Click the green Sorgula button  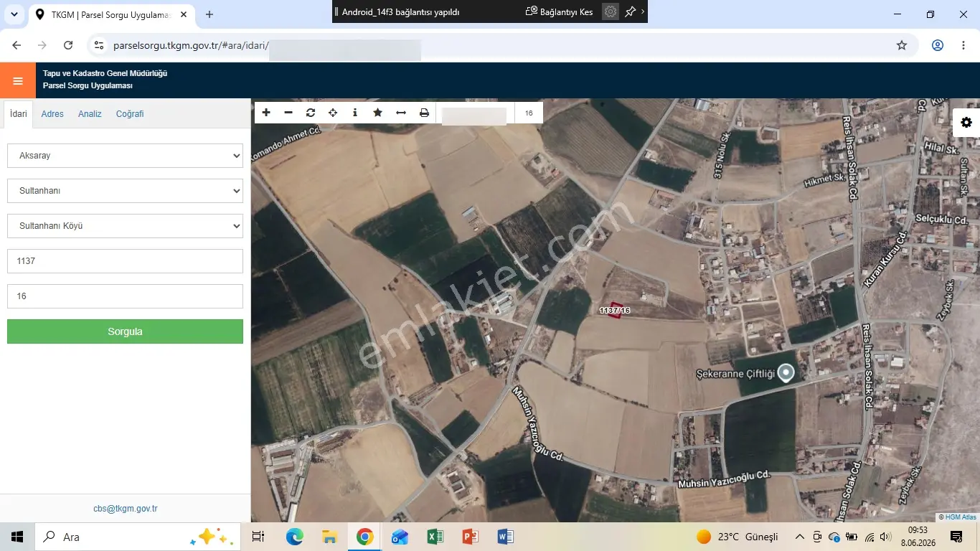[125, 331]
